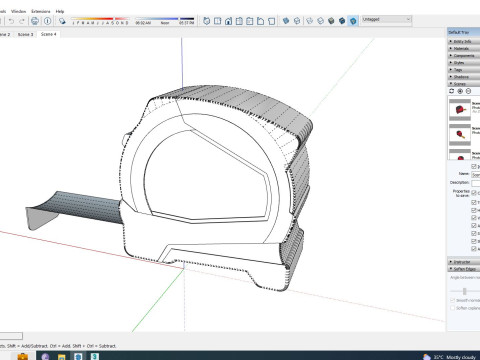The height and width of the screenshot is (360, 480).
Task: Toggle Shadow Settings property checkbox
Action: [x=474, y=241]
